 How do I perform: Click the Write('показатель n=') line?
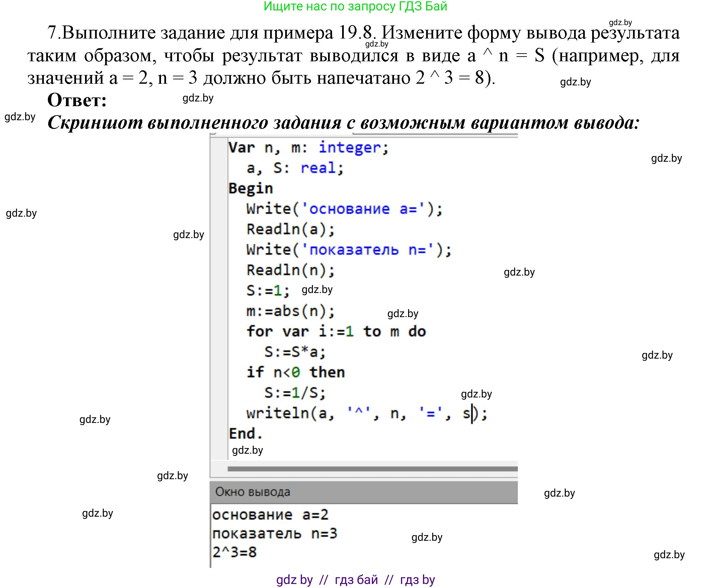click(349, 250)
